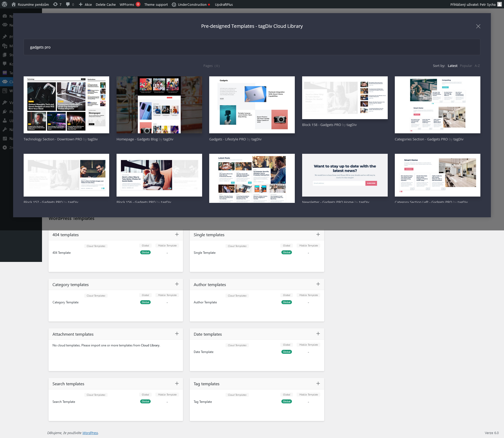Screen dimensions: 504x438
Task: Sort templates by Popular
Action: click(x=466, y=66)
